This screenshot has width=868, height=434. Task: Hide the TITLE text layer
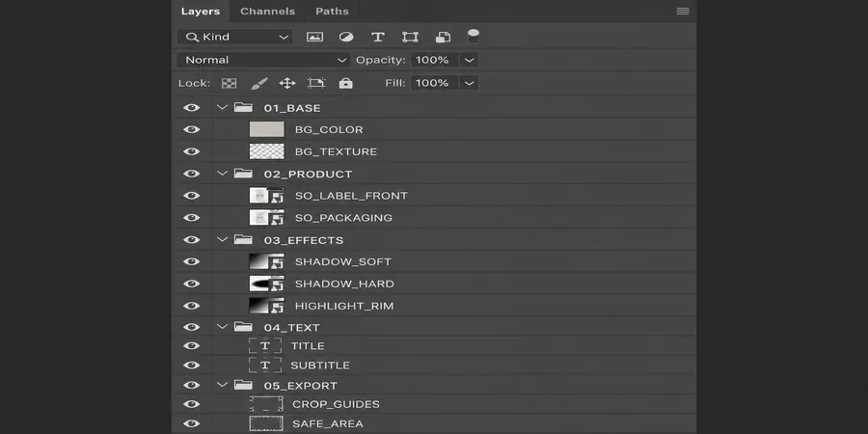click(192, 346)
